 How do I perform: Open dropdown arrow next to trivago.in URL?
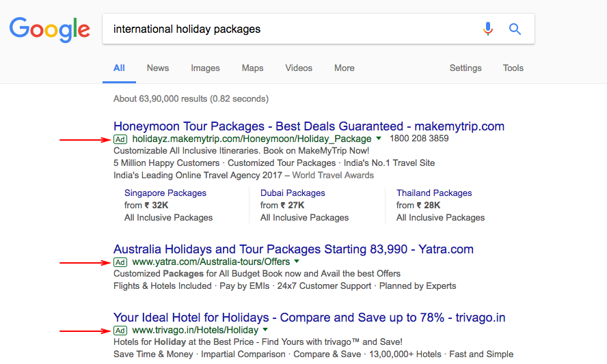265,330
